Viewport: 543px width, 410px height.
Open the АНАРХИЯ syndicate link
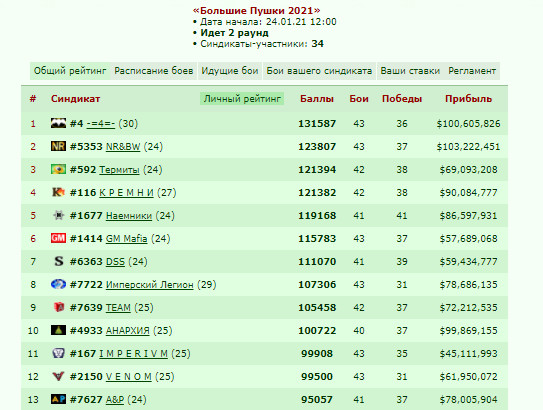coord(127,330)
